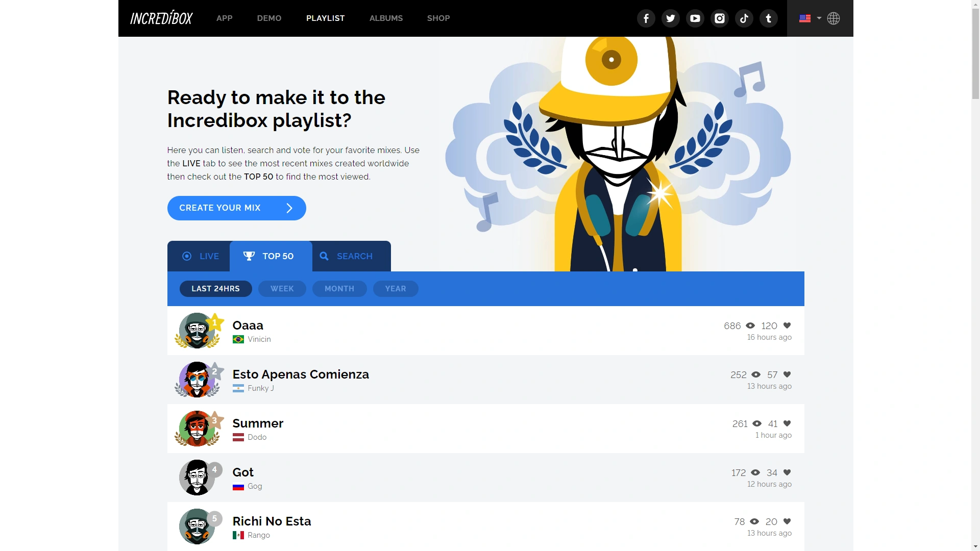
Task: Select the LAST 24HRS filter pill
Action: (215, 289)
